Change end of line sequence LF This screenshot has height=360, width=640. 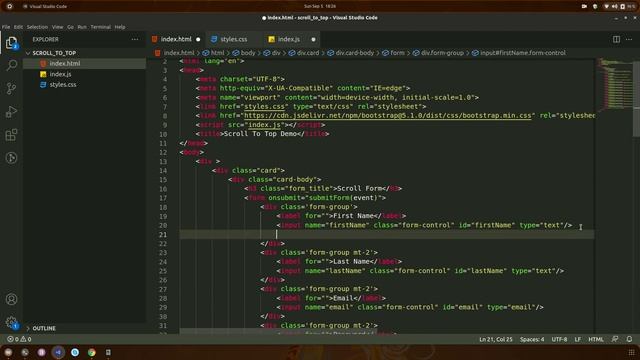(x=578, y=339)
